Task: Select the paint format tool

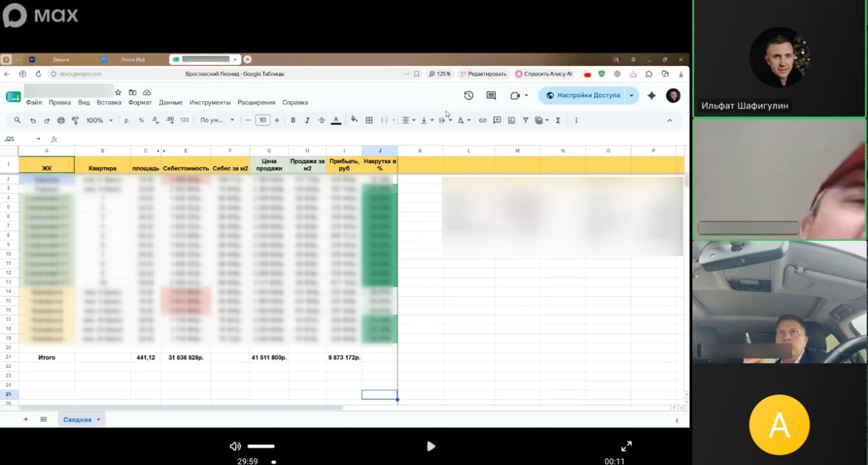Action: click(75, 120)
